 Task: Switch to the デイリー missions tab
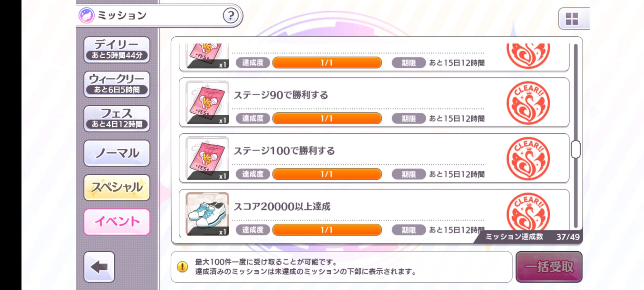tap(117, 50)
